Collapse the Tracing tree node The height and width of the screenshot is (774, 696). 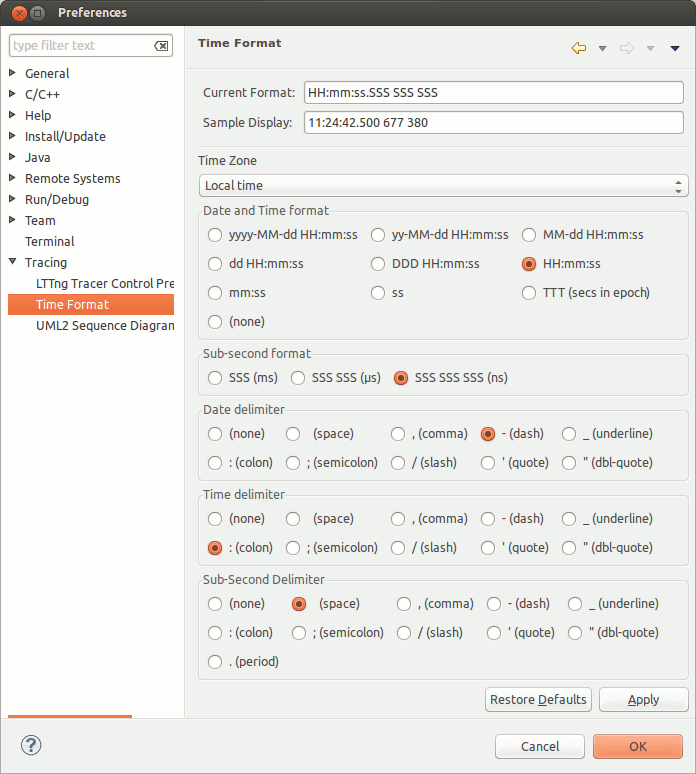(13, 263)
